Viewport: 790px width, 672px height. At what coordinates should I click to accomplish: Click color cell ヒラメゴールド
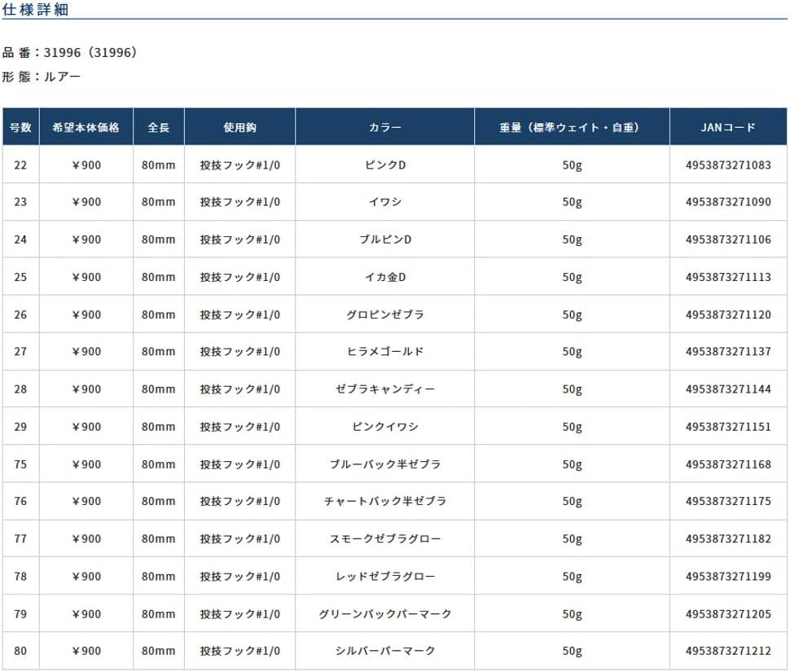[x=385, y=352]
